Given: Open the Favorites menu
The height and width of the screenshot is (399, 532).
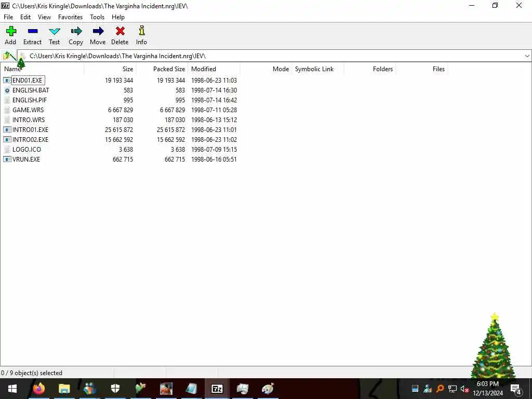Looking at the screenshot, I should pos(70,17).
